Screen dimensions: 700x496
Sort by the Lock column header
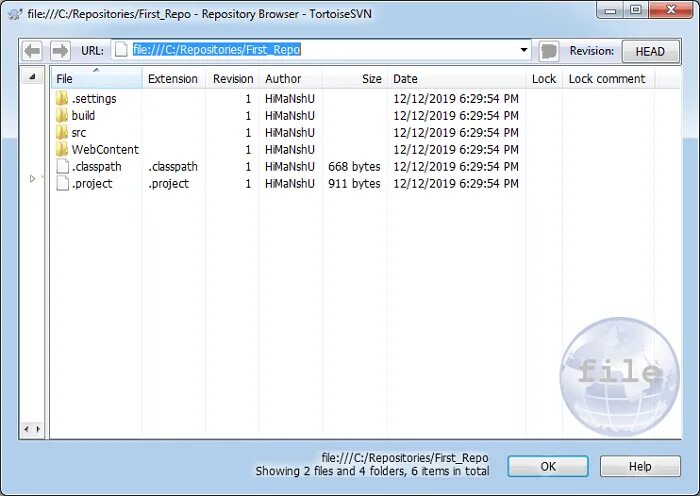pyautogui.click(x=544, y=79)
